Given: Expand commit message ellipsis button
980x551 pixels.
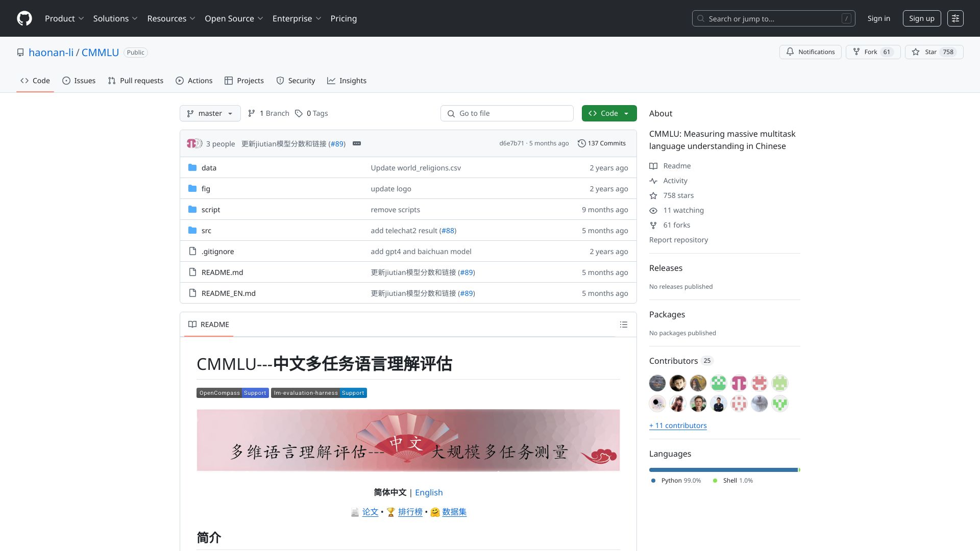Looking at the screenshot, I should click(357, 143).
